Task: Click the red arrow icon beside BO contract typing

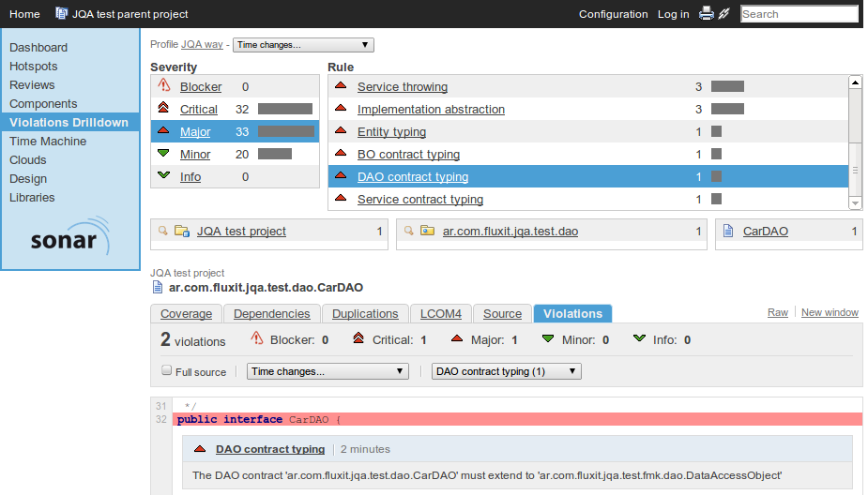Action: 341,152
